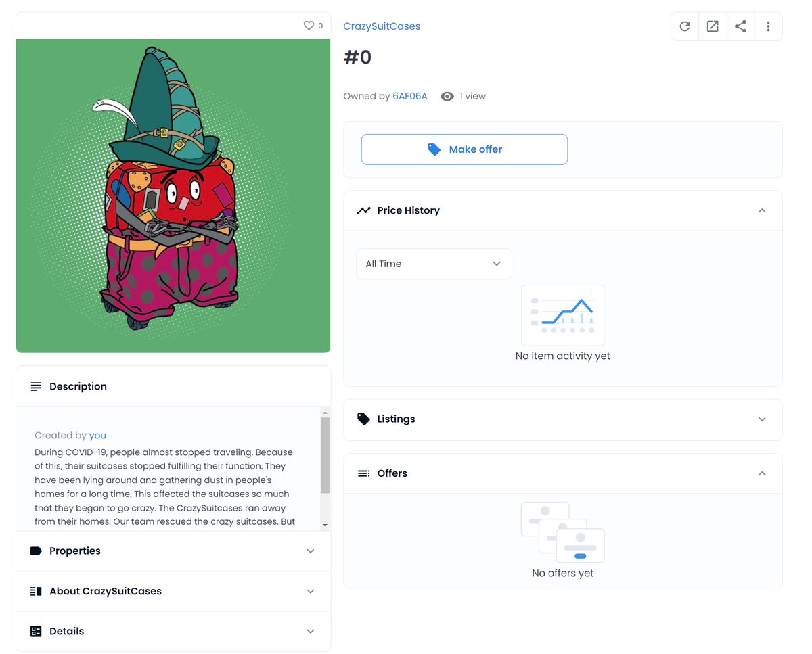The width and height of the screenshot is (812, 654).
Task: Click the description scrollbar thumb
Action: [325, 456]
